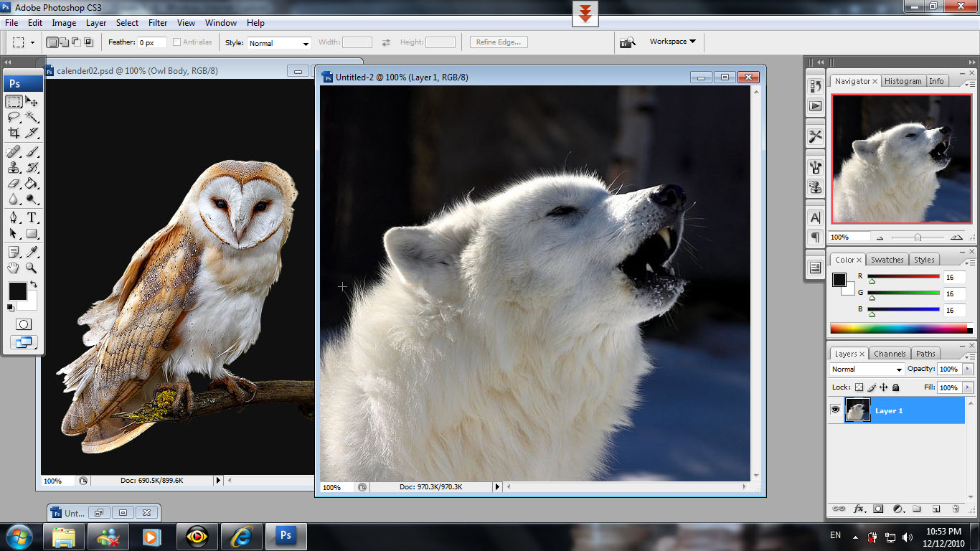Create a new layer from Layers panel
This screenshot has width=980, height=551.
[x=936, y=509]
